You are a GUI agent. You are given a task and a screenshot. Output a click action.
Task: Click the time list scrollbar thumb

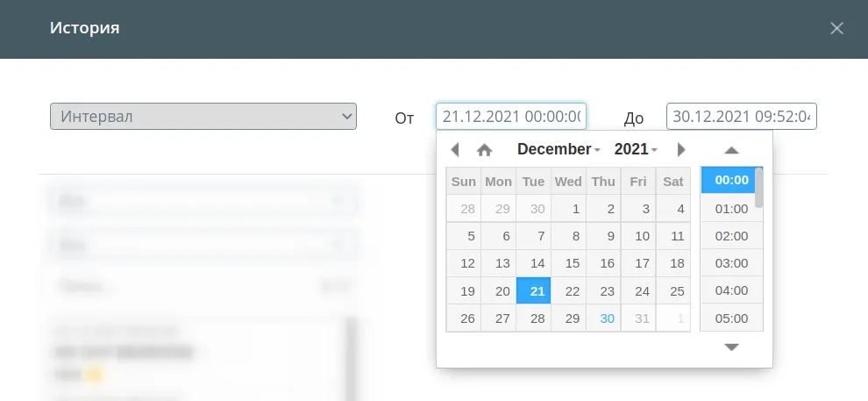tap(759, 188)
